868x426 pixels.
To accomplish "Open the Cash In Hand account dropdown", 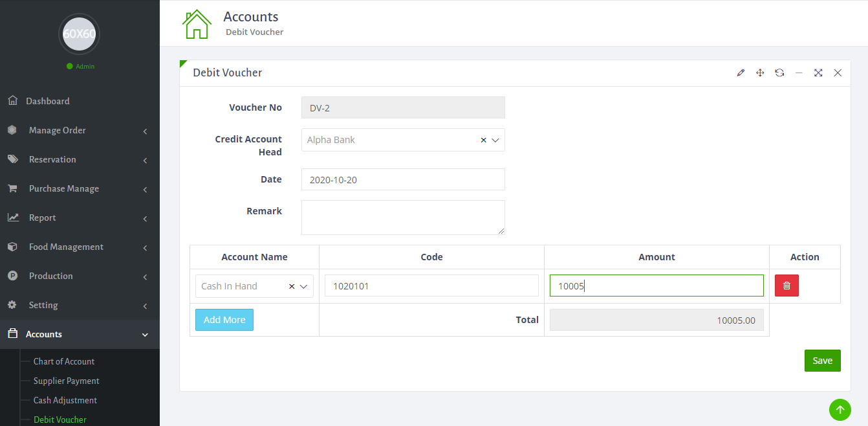I will point(303,286).
